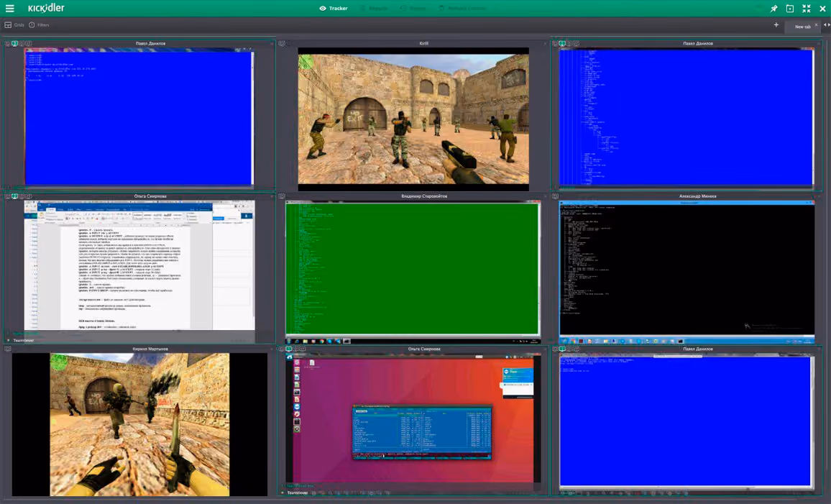Close the Владимир Старовойтов cell
The width and height of the screenshot is (831, 504).
pyautogui.click(x=545, y=196)
